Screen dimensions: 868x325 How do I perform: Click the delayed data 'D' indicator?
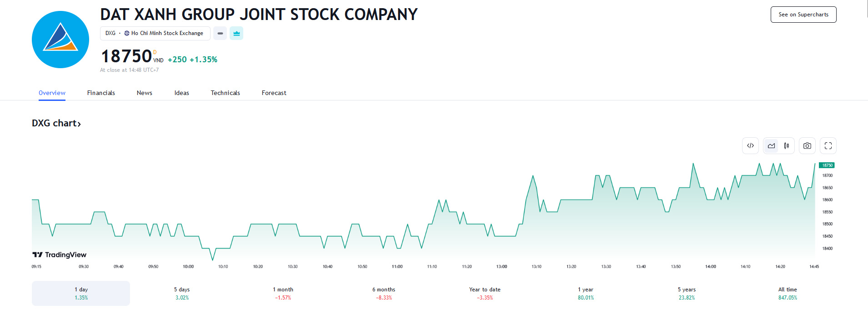click(x=155, y=52)
